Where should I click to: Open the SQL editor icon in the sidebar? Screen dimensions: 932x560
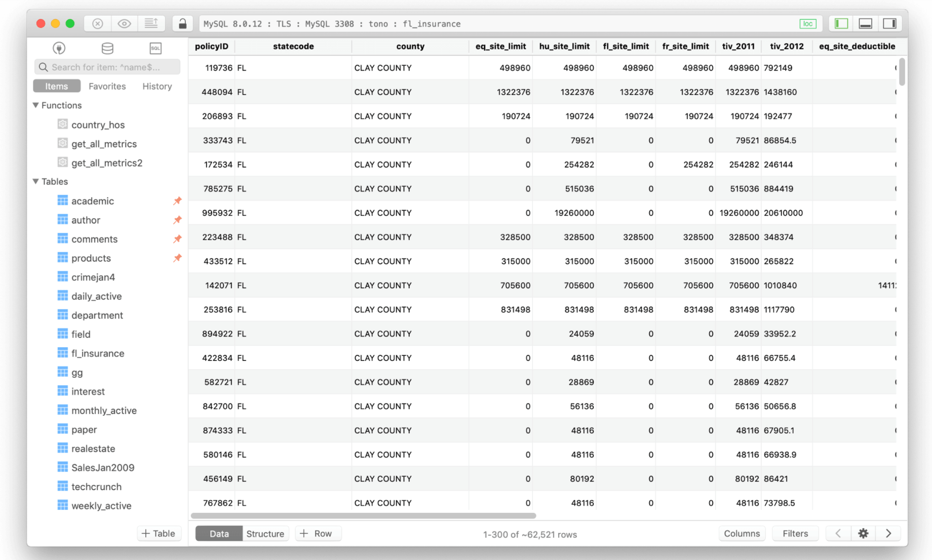[155, 48]
